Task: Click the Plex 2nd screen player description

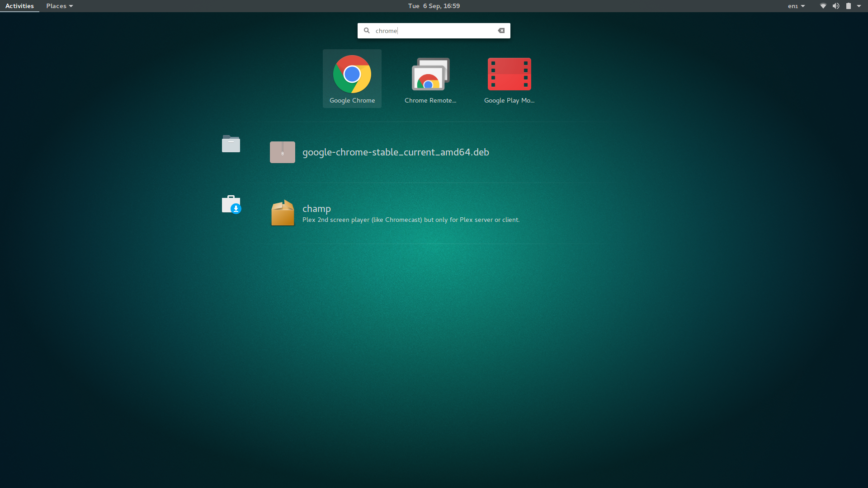Action: pos(411,220)
